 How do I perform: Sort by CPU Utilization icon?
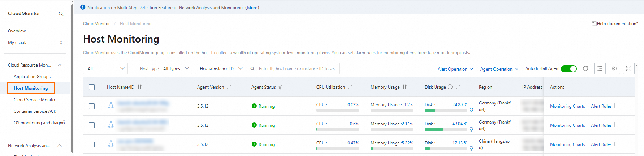pos(350,87)
